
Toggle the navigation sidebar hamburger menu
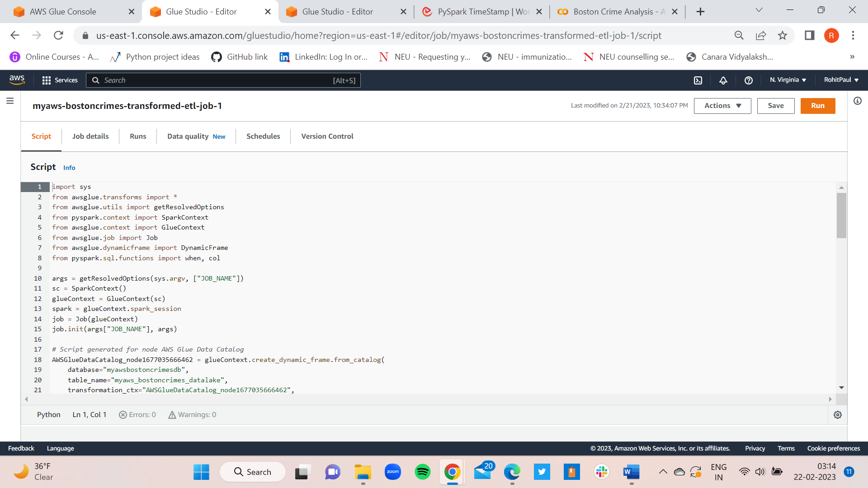pos(10,101)
